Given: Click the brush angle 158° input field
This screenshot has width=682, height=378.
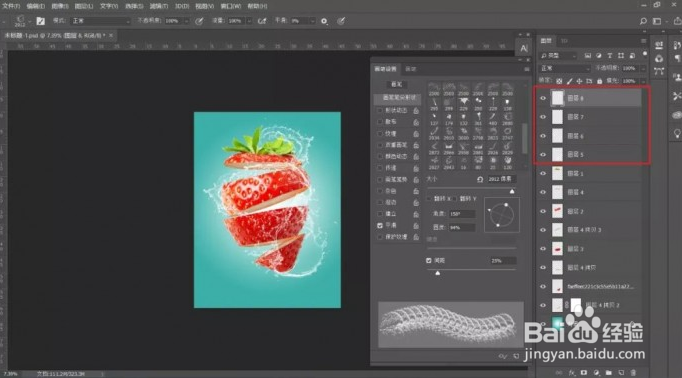Looking at the screenshot, I should 462,214.
